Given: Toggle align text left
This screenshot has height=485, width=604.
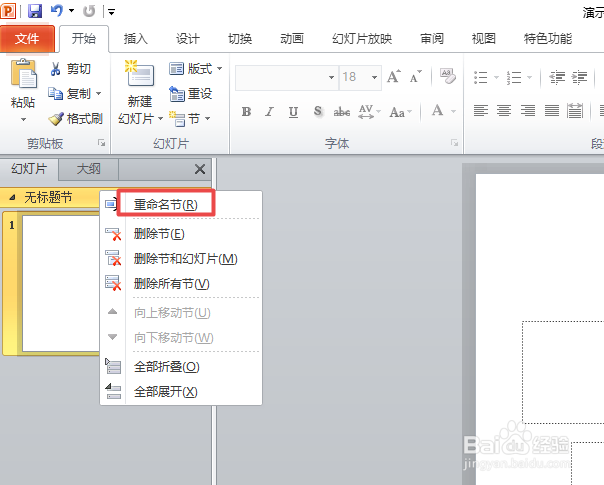Looking at the screenshot, I should tap(481, 111).
